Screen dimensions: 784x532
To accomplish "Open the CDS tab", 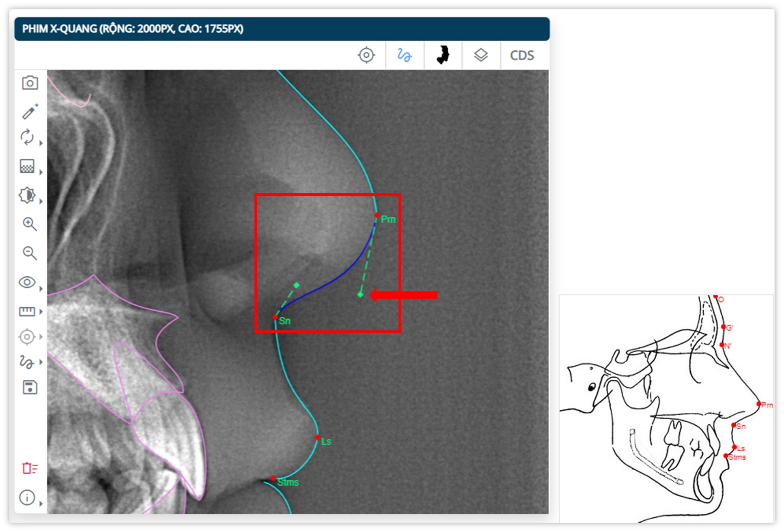I will point(522,55).
